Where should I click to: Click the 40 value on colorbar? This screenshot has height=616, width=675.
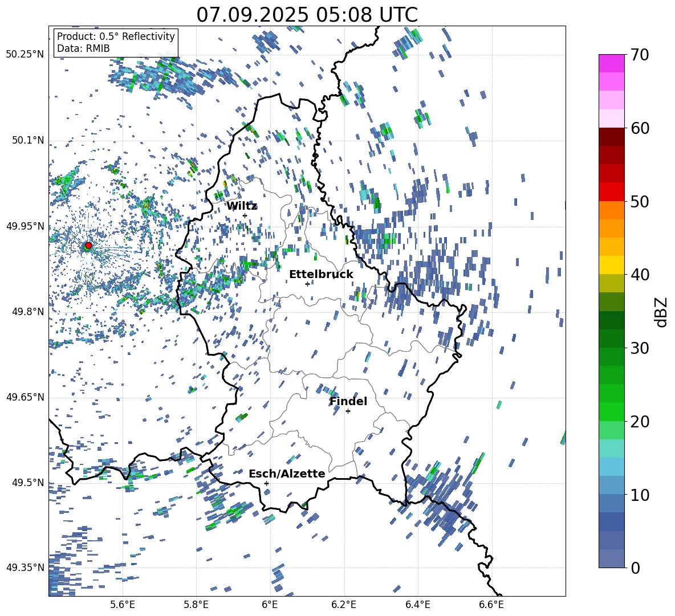click(639, 275)
